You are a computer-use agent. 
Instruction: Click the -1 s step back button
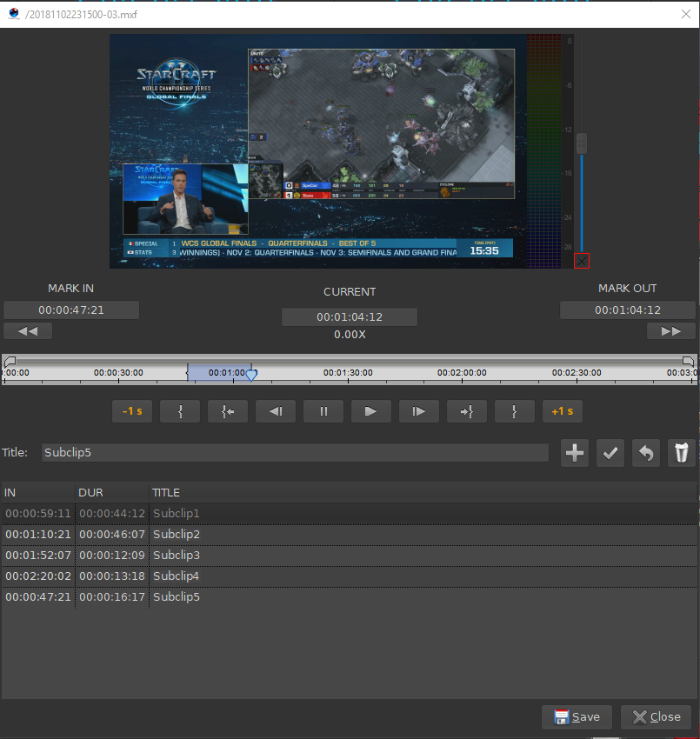[132, 411]
